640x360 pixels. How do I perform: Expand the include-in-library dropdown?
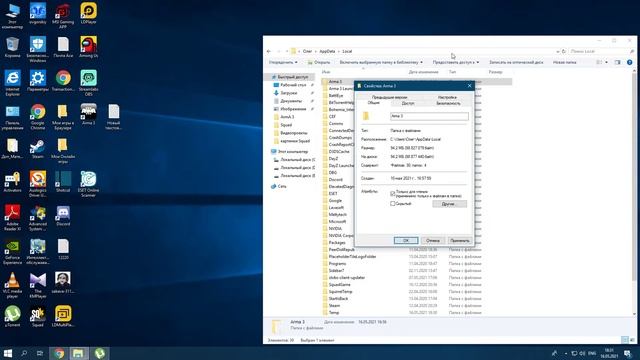pos(381,62)
